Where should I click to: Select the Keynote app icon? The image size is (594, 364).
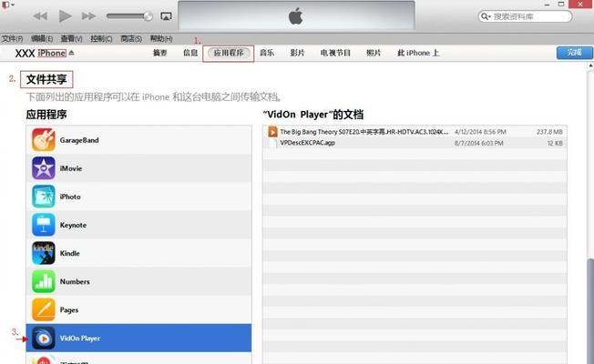click(x=43, y=225)
